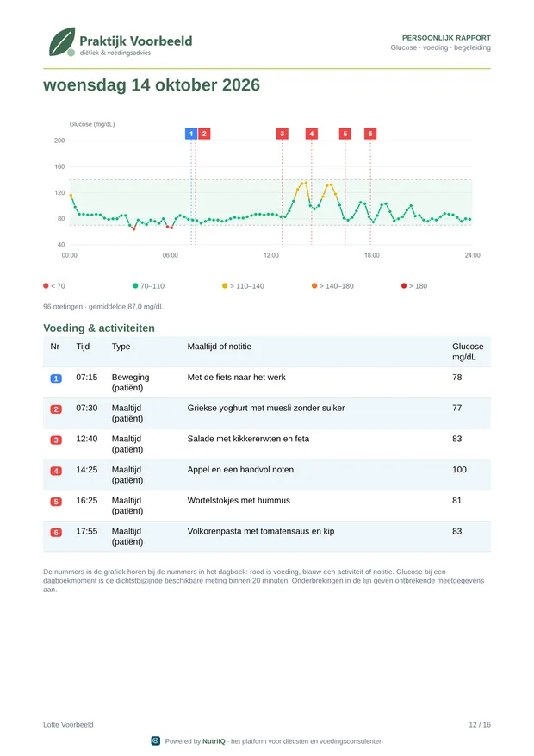The height and width of the screenshot is (756, 534).
Task: Click the Praktijk Voorbeeld leaf logo
Action: pos(63,42)
